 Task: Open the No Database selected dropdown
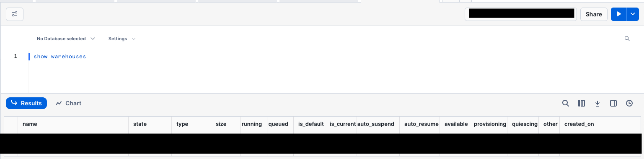click(66, 39)
